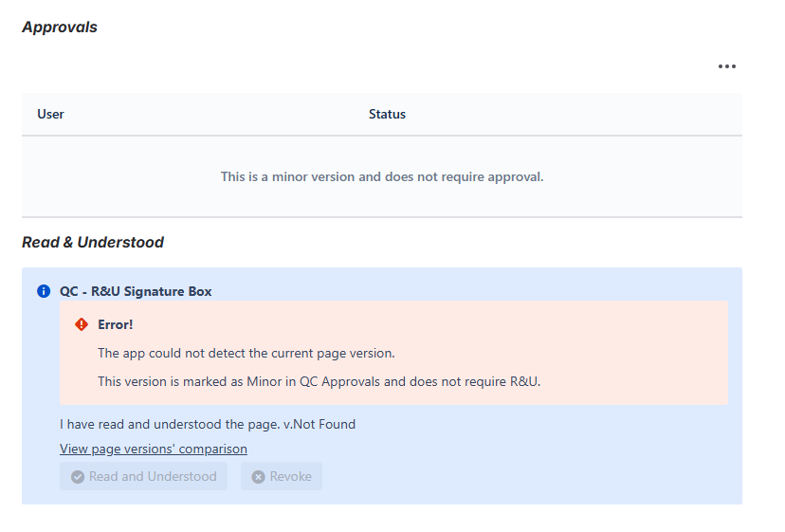785x532 pixels.
Task: Select the Read & Understood heading
Action: tap(93, 243)
